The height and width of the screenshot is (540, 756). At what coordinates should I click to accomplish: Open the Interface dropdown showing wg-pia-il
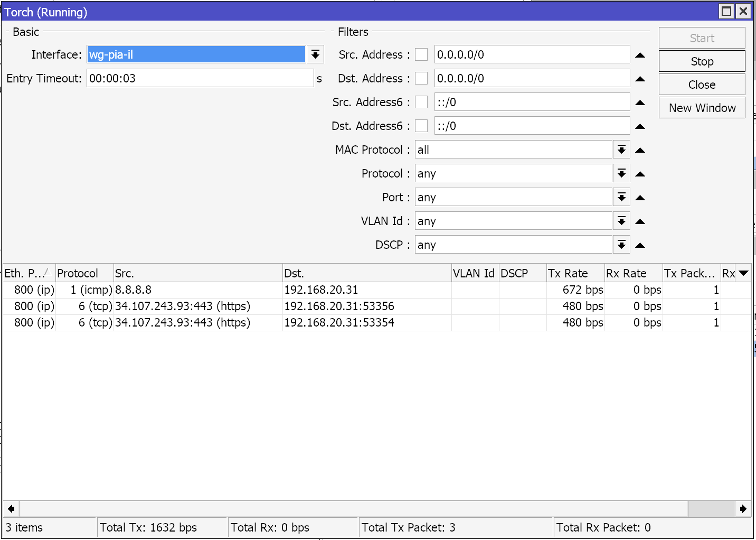click(315, 54)
